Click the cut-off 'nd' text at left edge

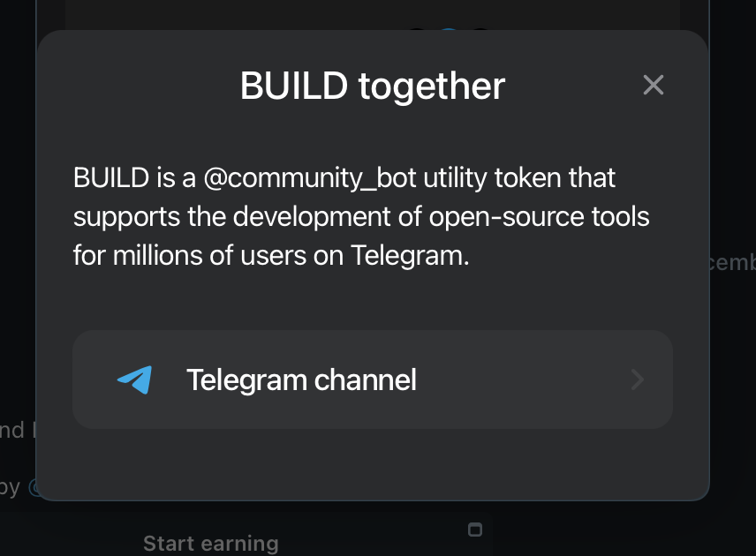click(13, 430)
